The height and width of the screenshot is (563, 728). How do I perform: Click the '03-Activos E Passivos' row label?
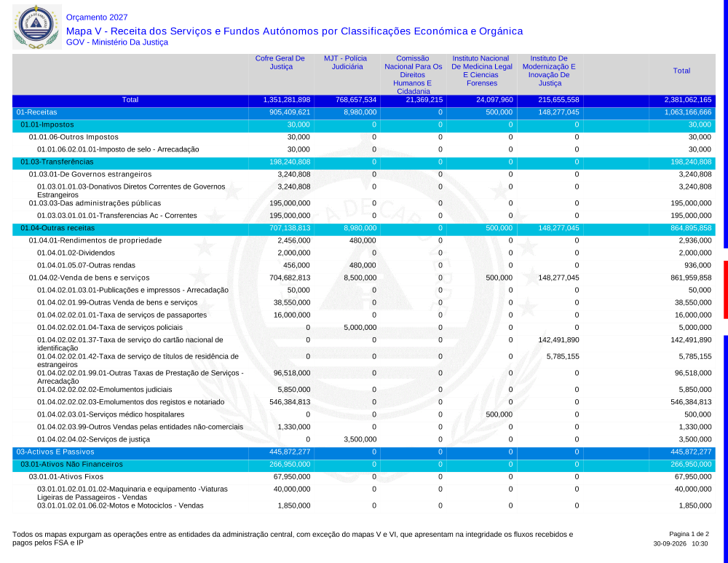coord(55,452)
